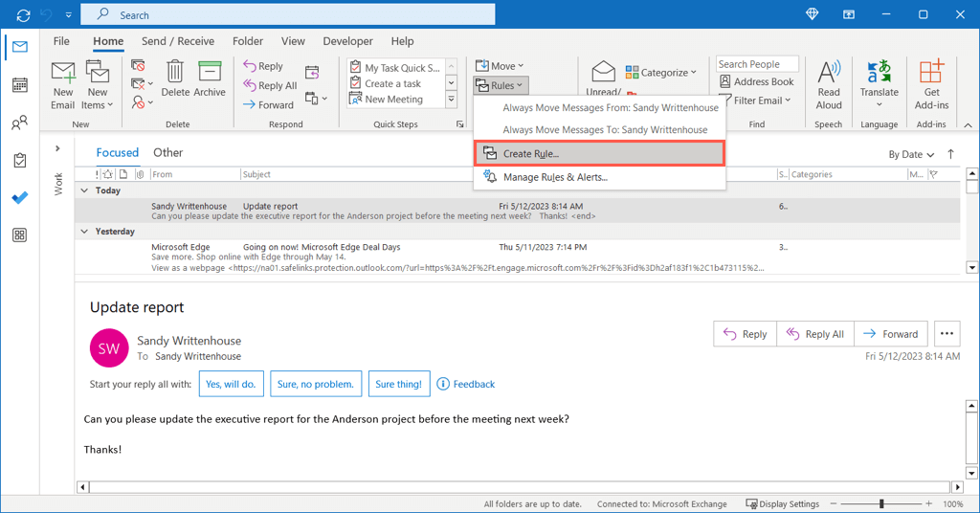This screenshot has height=513, width=980.
Task: Open the Calendar view in sidebar
Action: point(20,85)
